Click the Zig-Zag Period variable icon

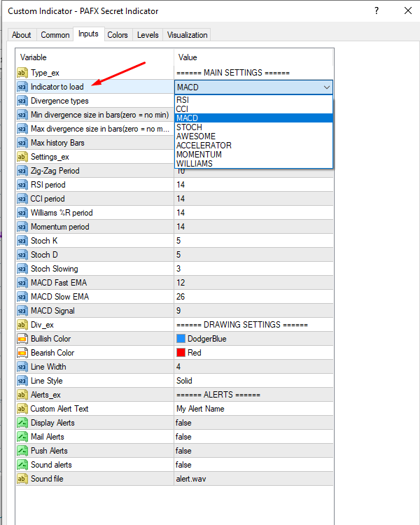click(22, 171)
